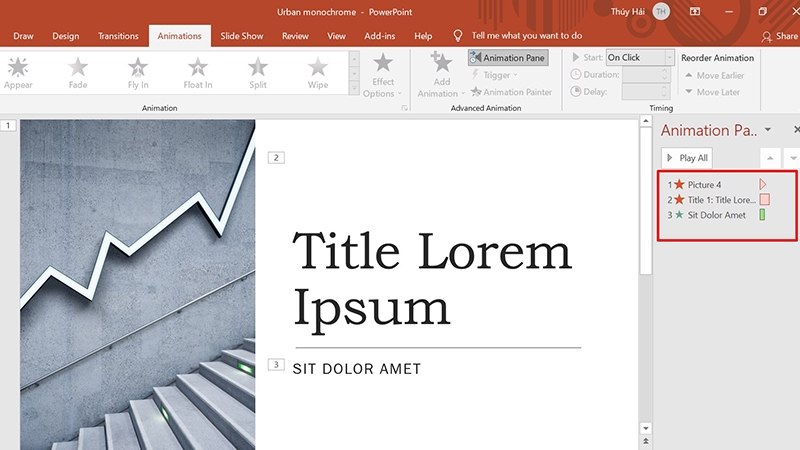Open the Start timing combo box
Image resolution: width=800 pixels, height=450 pixels.
click(640, 57)
